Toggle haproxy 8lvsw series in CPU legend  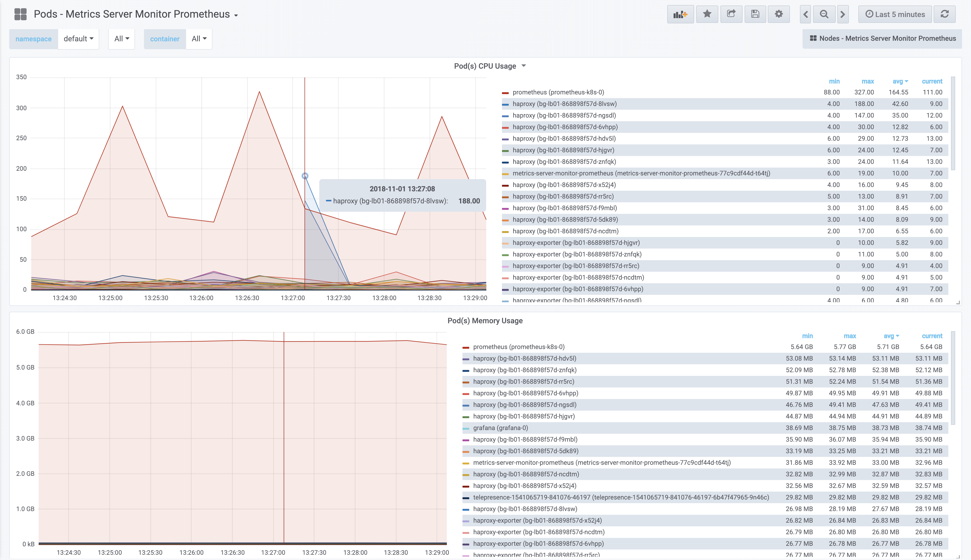tap(564, 104)
